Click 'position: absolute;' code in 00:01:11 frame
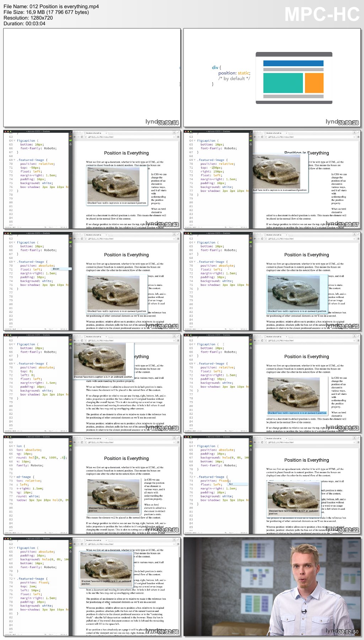The width and height of the screenshot is (364, 640). [x=37, y=266]
